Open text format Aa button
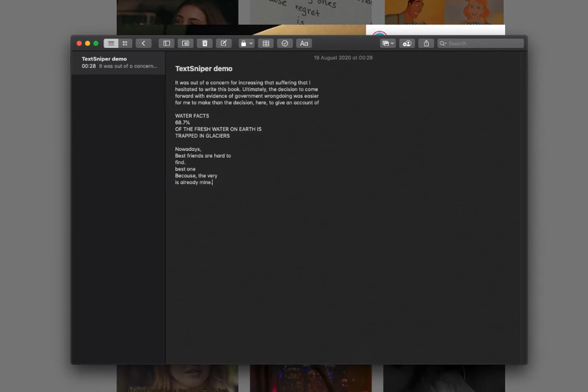Viewport: 588px width, 392px height. 304,44
